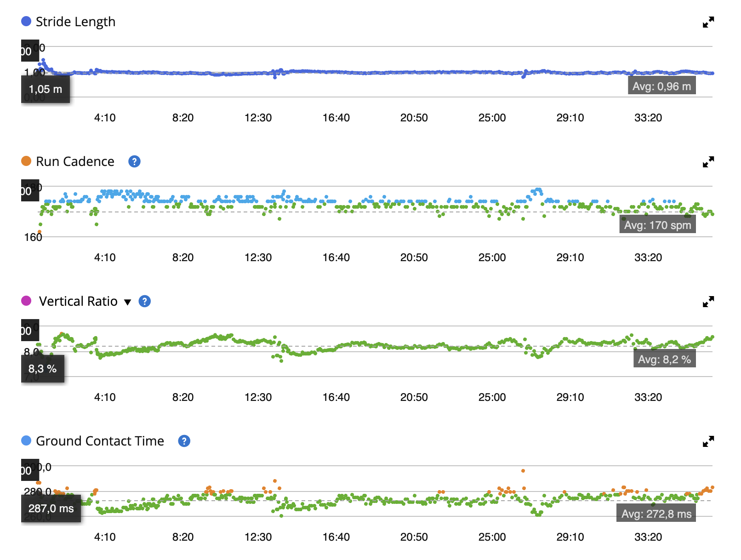Open the Vertical Ratio metric dropdown arrow

(x=128, y=302)
